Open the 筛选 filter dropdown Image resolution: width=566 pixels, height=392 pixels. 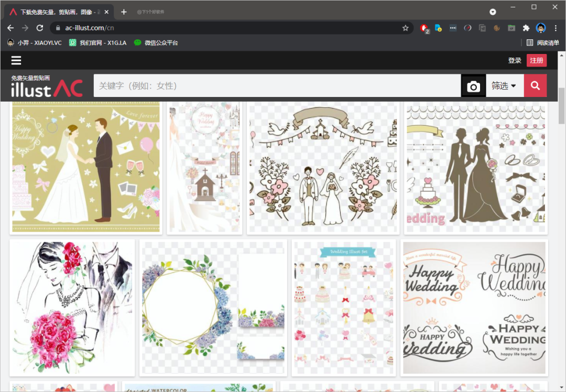504,85
